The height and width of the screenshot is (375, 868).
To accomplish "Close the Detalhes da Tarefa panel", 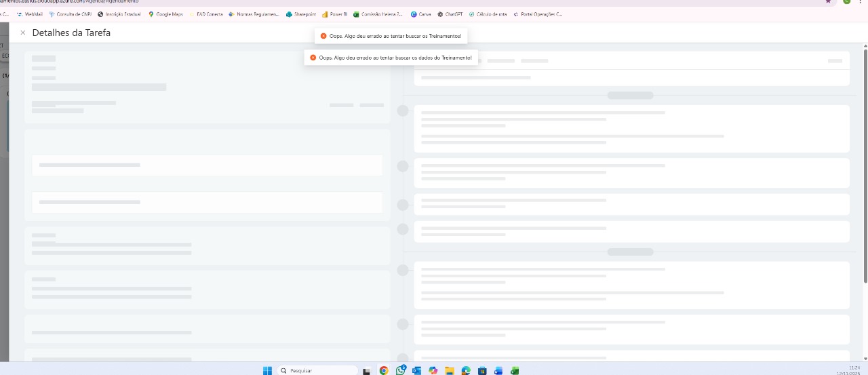I will coord(22,33).
